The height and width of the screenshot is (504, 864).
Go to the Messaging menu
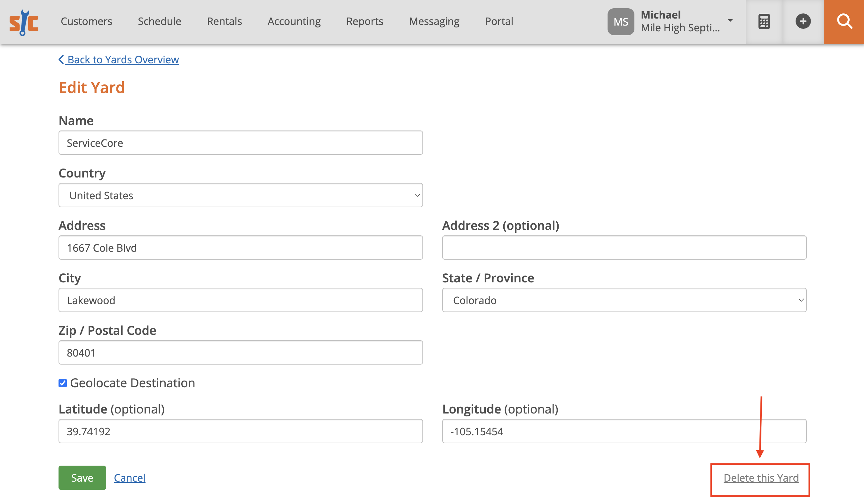coord(434,21)
